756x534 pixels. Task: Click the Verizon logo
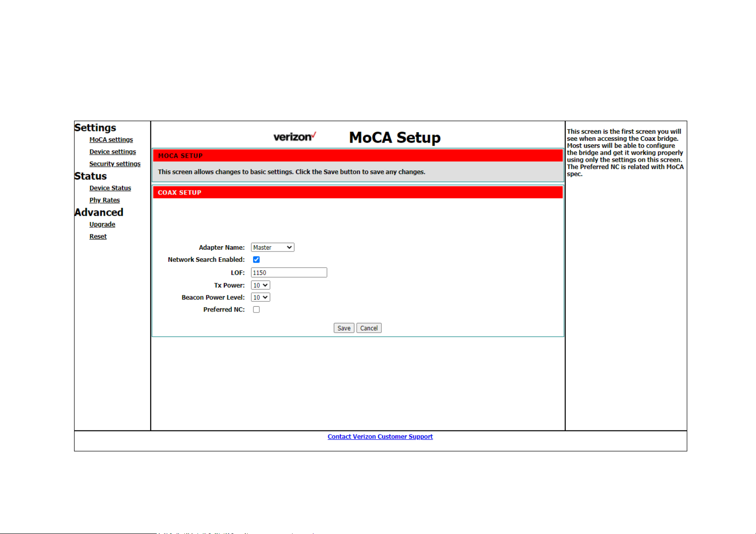pyautogui.click(x=295, y=137)
